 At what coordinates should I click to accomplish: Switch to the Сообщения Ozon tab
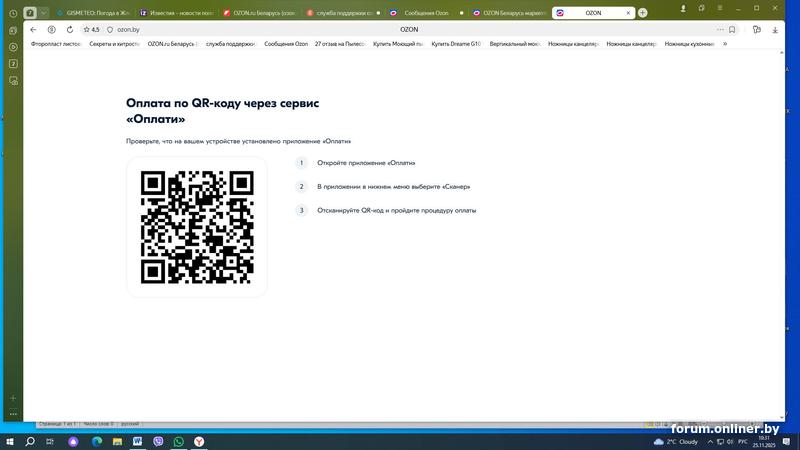426,13
